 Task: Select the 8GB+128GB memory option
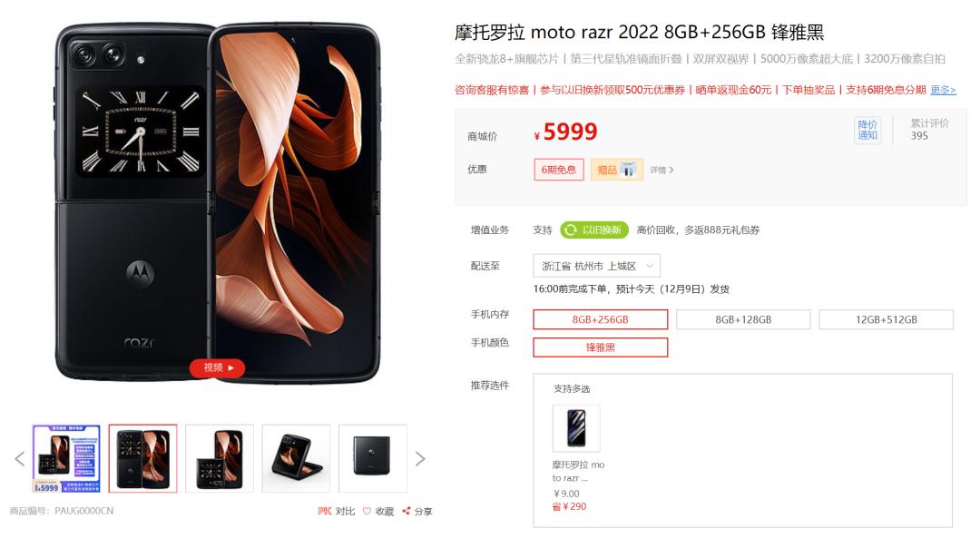pos(743,319)
